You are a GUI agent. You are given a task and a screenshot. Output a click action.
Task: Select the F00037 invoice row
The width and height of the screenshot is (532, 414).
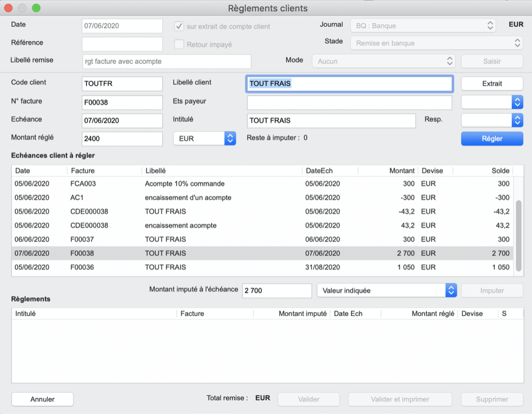click(x=262, y=239)
